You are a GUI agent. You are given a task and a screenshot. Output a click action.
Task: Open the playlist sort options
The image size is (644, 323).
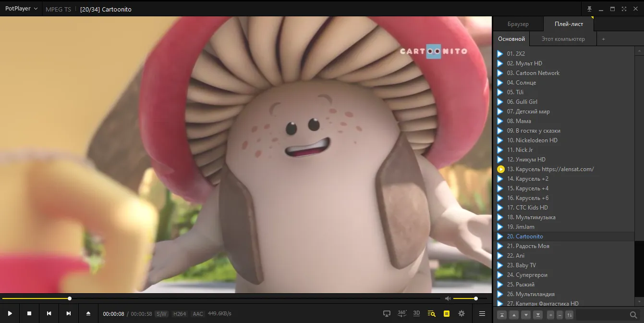tap(570, 315)
